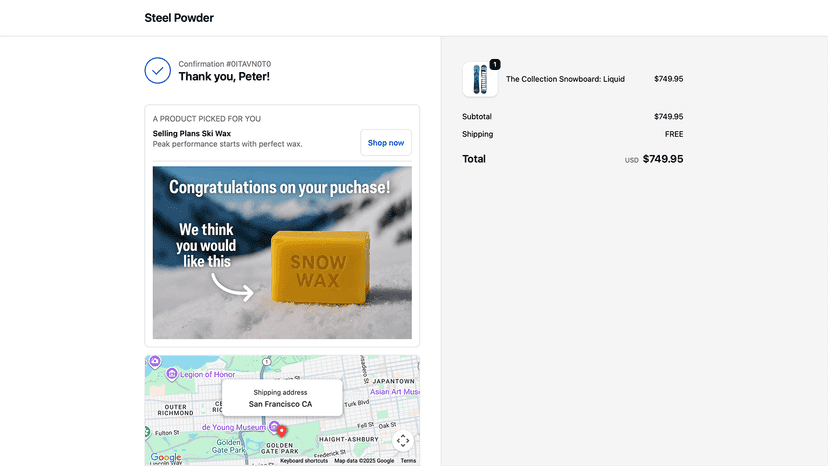Click the Subtotal label
The width and height of the screenshot is (828, 466).
click(477, 117)
